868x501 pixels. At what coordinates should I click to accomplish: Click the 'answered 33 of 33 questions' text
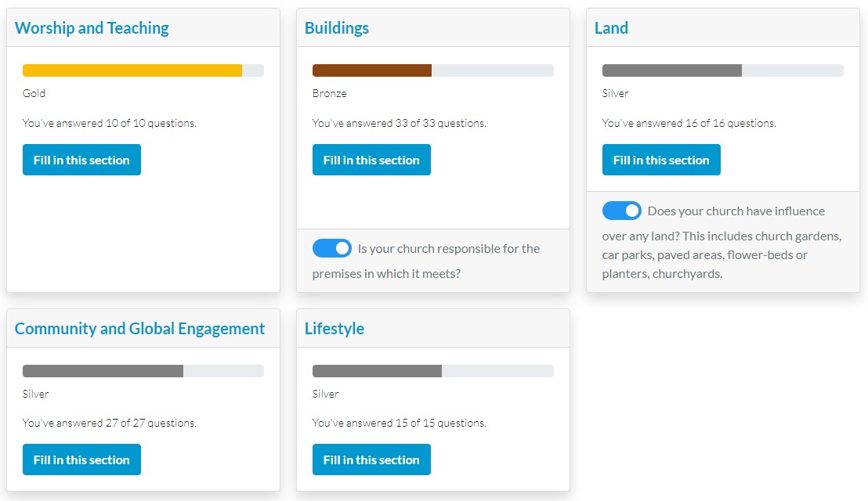click(x=399, y=123)
